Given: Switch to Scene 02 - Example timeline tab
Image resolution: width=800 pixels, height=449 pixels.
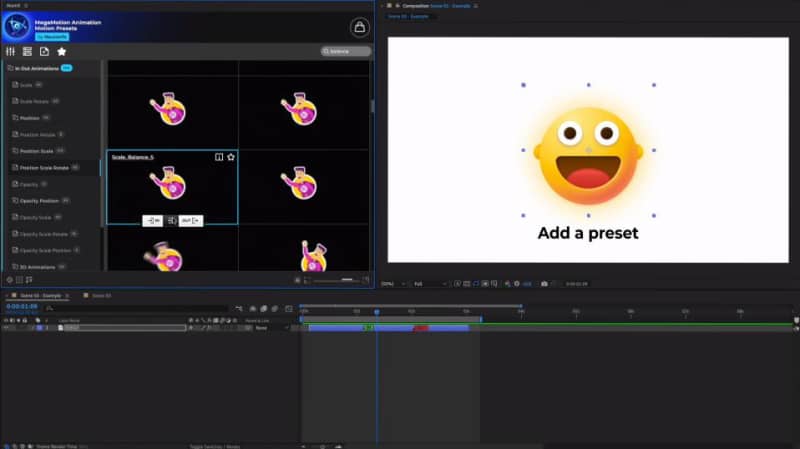Looking at the screenshot, I should tap(40, 295).
